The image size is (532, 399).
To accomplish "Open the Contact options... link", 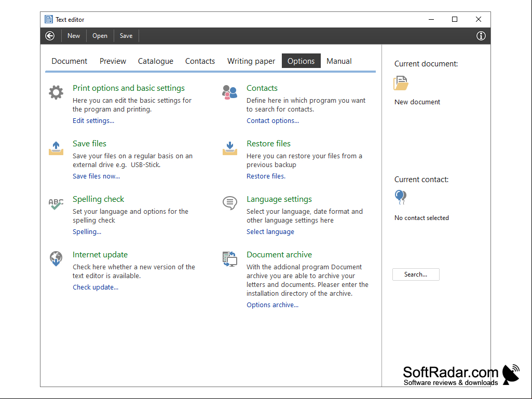I will click(273, 121).
